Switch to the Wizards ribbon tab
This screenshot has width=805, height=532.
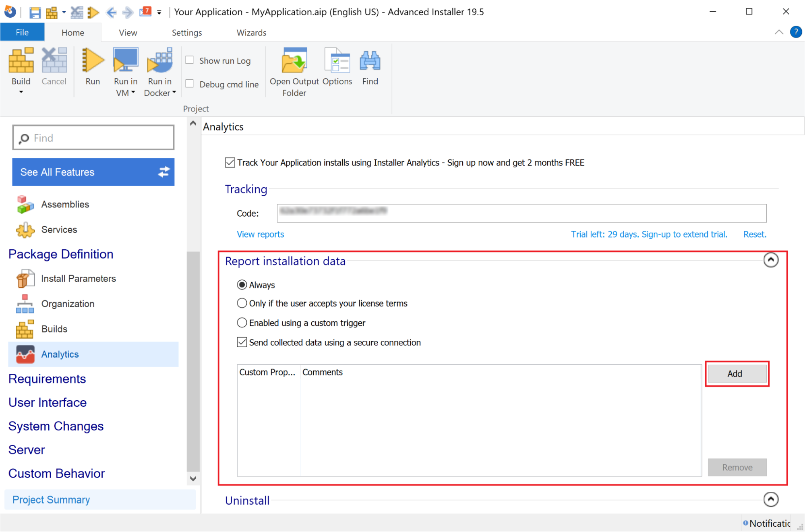251,32
